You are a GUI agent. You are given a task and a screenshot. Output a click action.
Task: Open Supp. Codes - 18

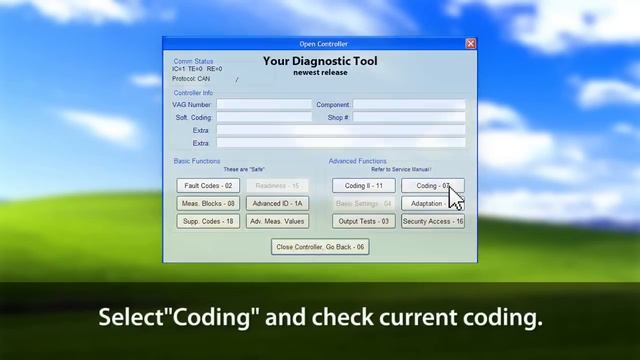coord(208,221)
